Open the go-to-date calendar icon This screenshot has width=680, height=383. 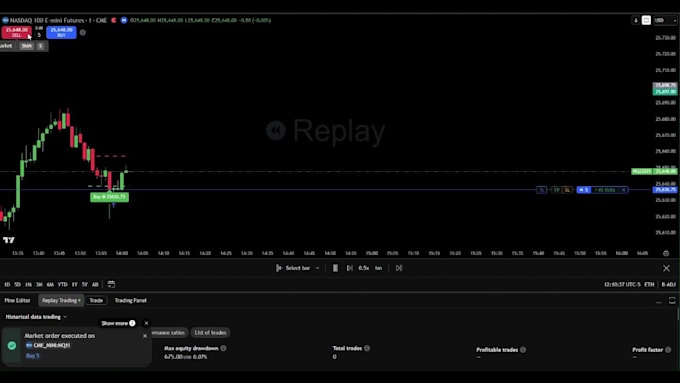click(x=111, y=284)
